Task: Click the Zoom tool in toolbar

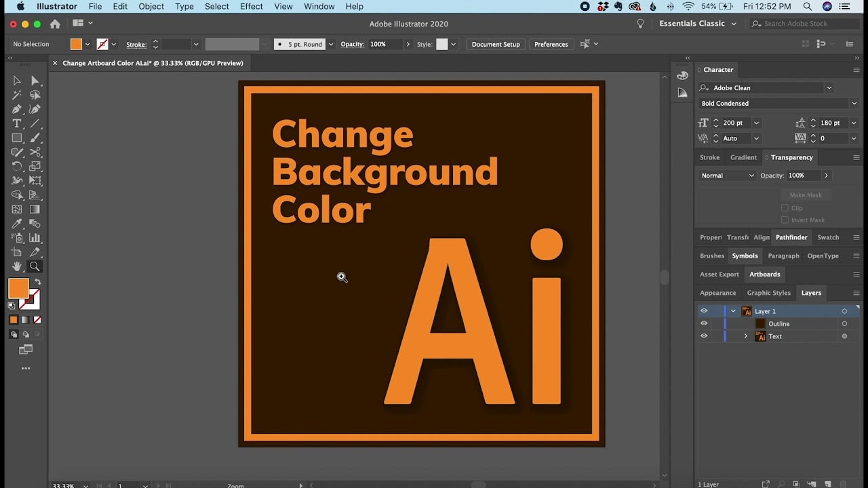Action: [x=35, y=266]
